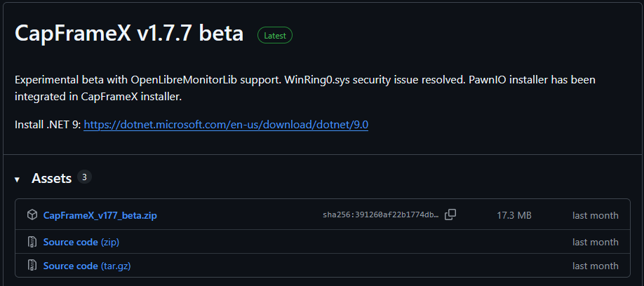Copy the sha256 checksum with the copy icon

(x=450, y=214)
